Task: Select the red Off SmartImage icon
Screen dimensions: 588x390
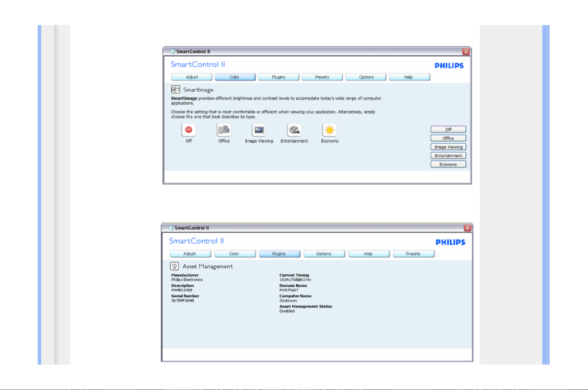Action: click(188, 130)
